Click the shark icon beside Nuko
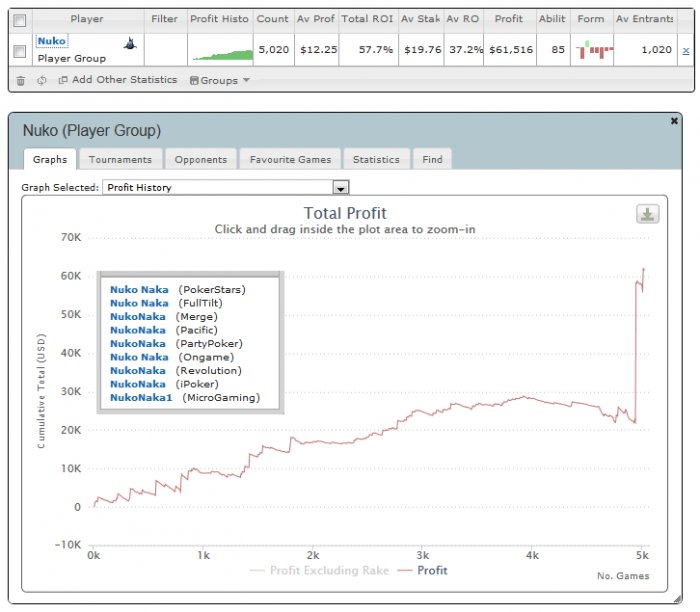700x612 pixels. [x=130, y=43]
